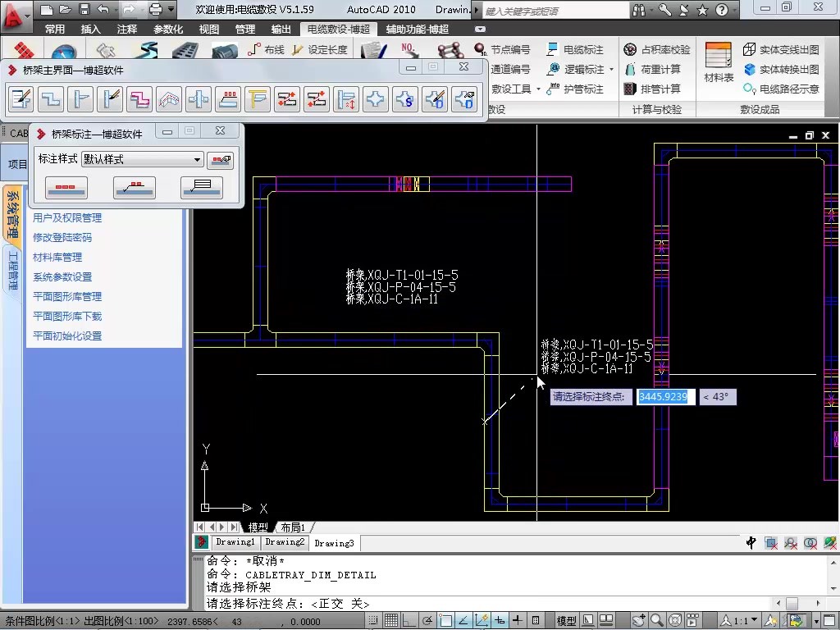The image size is (840, 630).
Task: Expand the 敷设工具 dropdown arrow
Action: click(538, 89)
